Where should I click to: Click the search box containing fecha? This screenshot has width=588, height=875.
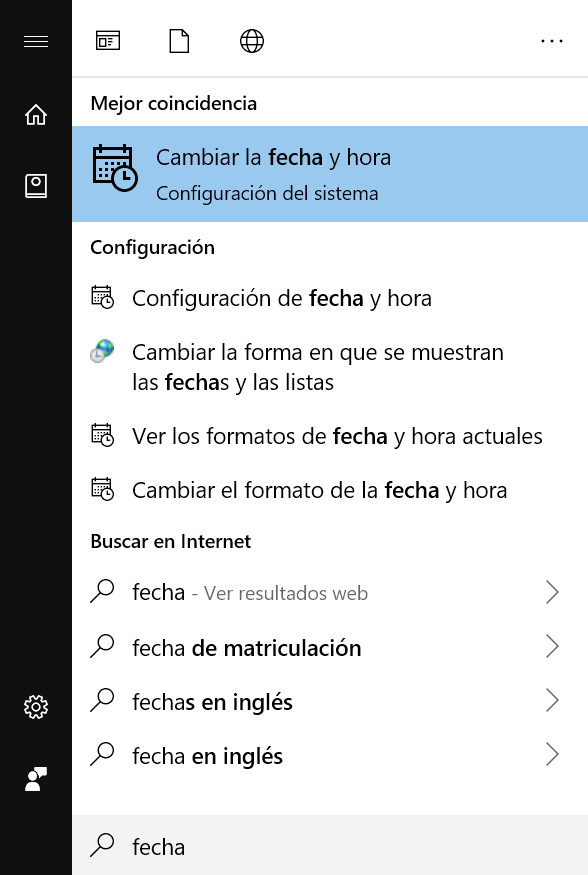(330, 845)
